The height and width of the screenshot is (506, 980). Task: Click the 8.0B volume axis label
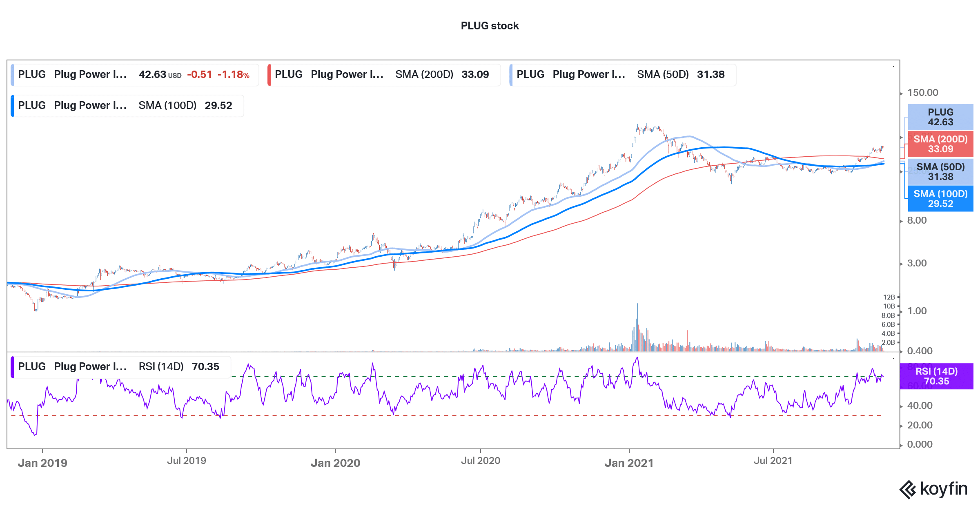(x=888, y=315)
